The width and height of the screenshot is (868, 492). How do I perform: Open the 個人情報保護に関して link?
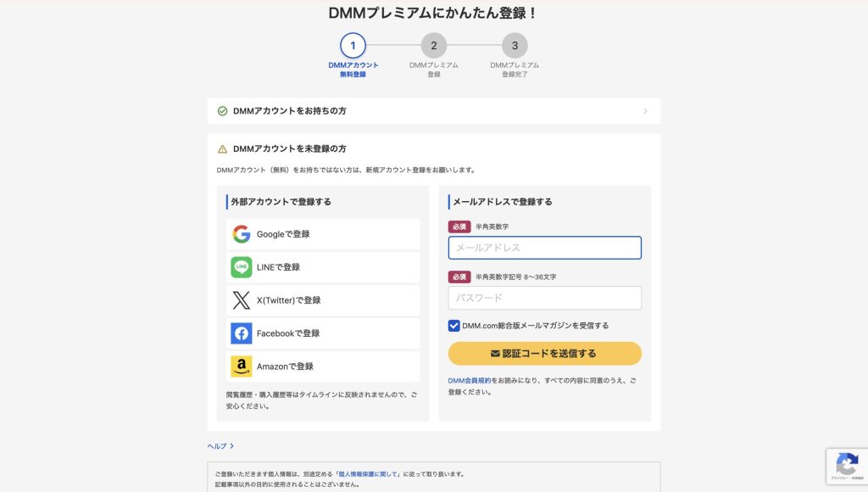coord(369,474)
